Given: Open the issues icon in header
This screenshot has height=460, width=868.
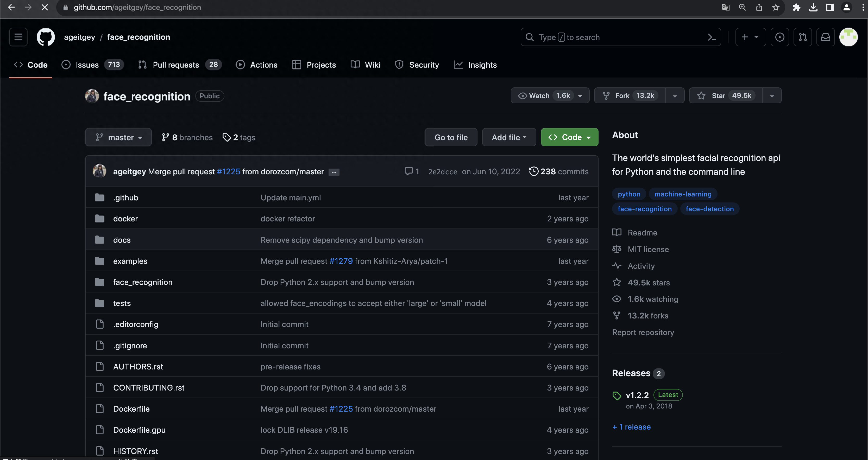Looking at the screenshot, I should click(779, 37).
